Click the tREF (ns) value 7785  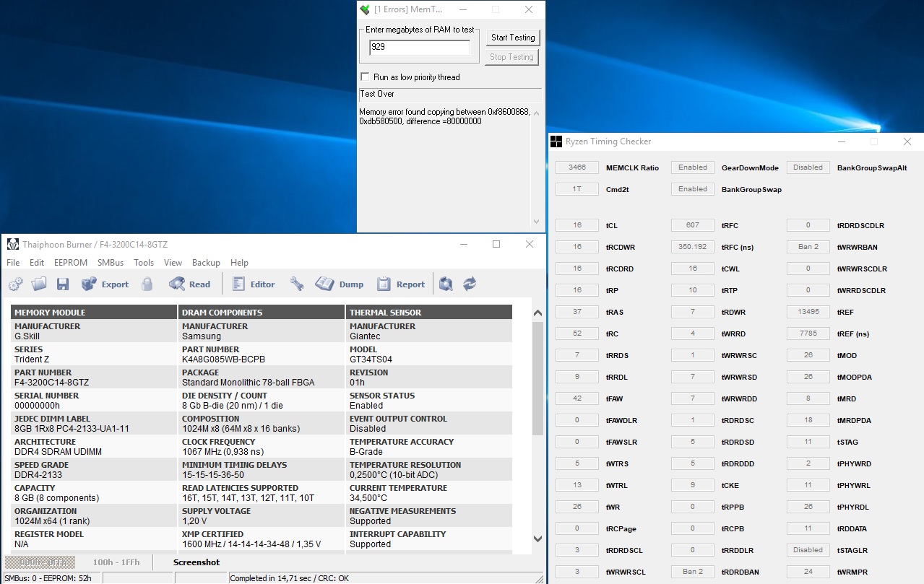808,334
